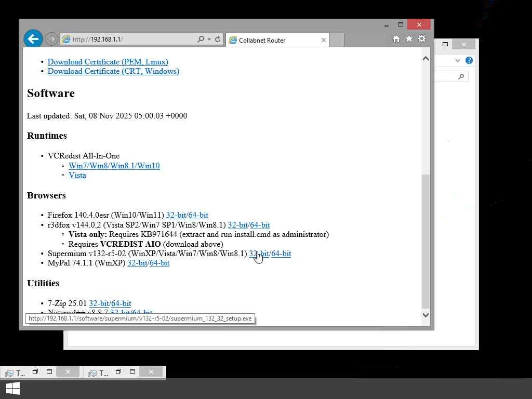
Task: Click the first minimized T... window icon
Action: click(9, 373)
